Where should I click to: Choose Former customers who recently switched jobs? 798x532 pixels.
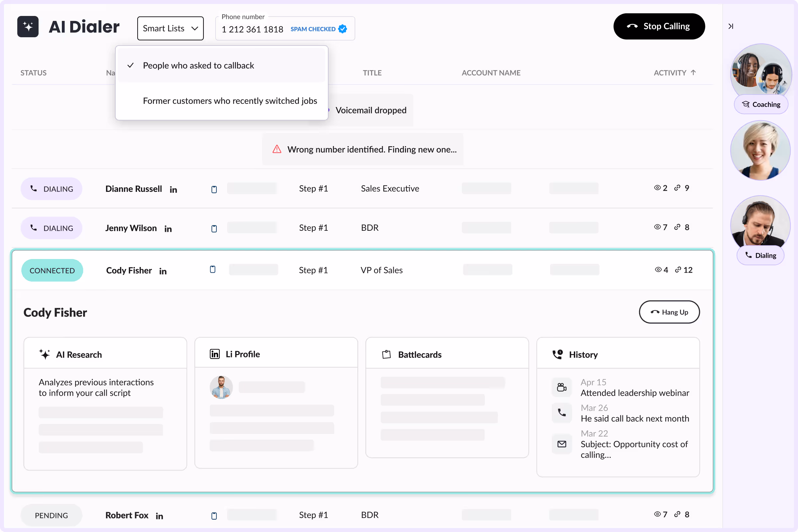click(x=230, y=101)
